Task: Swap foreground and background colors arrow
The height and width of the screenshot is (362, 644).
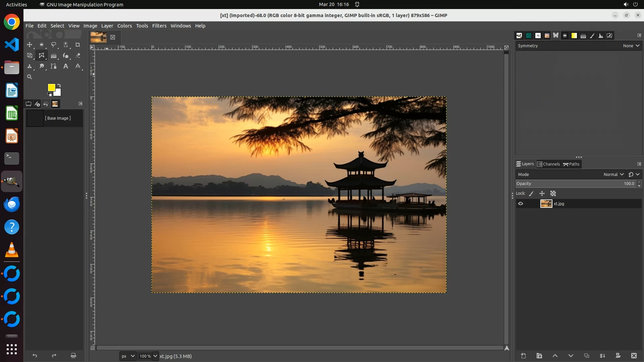Action: (59, 85)
